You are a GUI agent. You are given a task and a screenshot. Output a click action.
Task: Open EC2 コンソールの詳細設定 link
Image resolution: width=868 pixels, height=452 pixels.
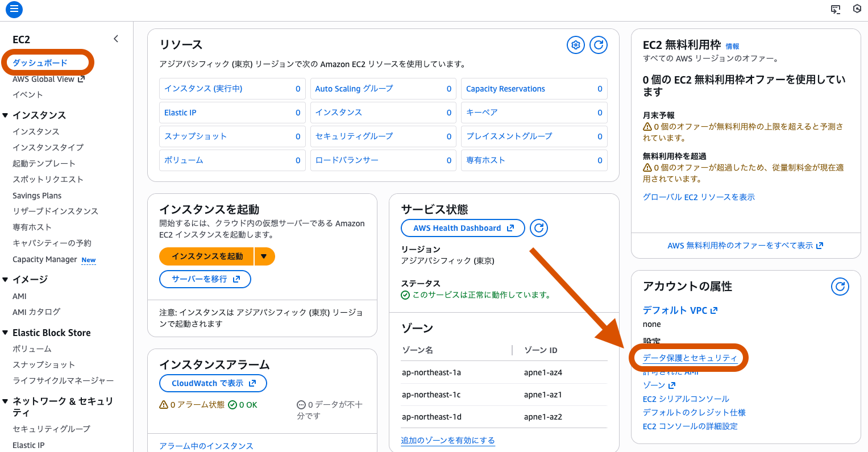690,426
